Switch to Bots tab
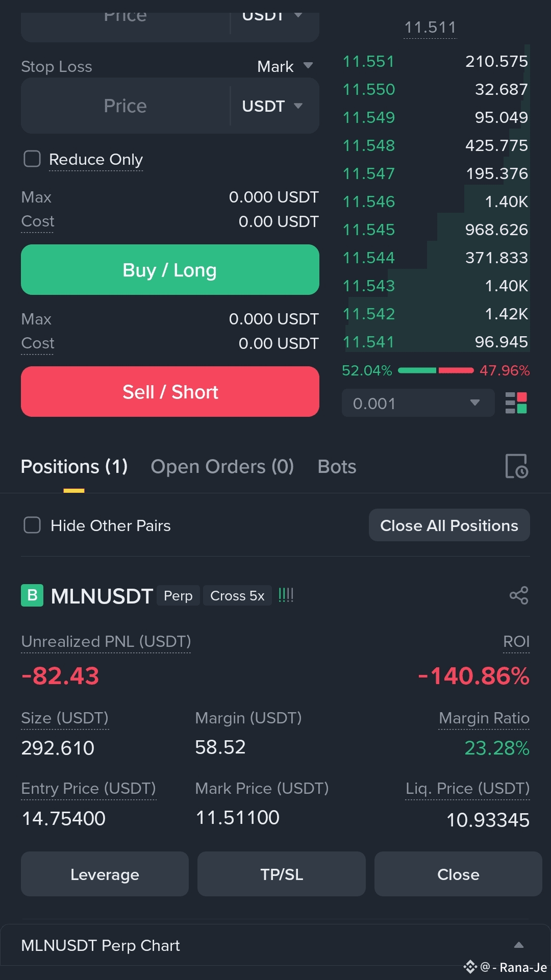 (x=337, y=467)
